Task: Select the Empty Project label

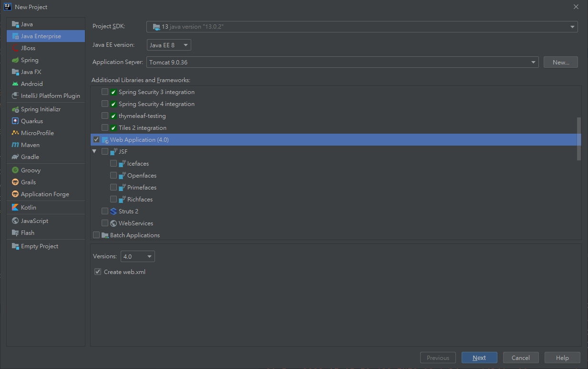Action: tap(40, 246)
